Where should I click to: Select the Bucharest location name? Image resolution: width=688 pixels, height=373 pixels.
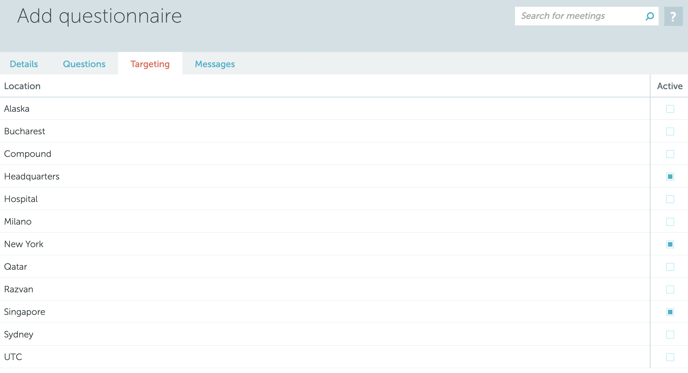(25, 131)
